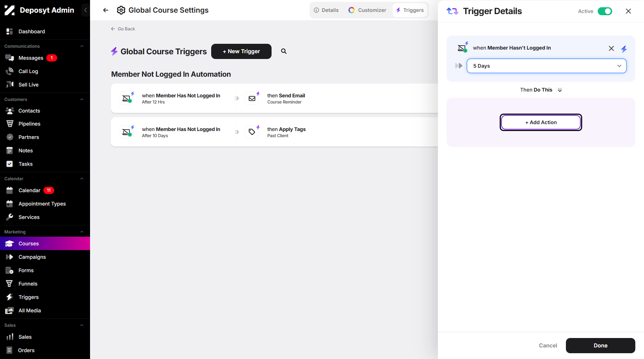Close the Trigger Details panel

tap(628, 11)
